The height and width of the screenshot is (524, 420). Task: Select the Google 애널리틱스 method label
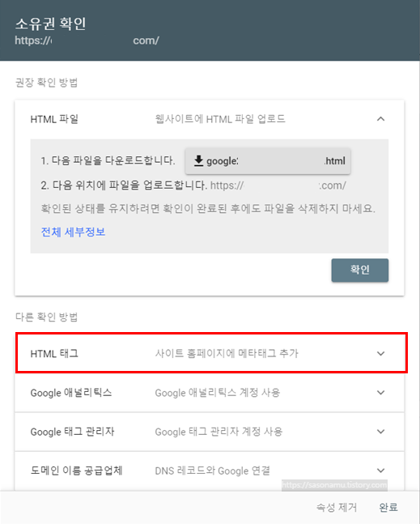(71, 393)
